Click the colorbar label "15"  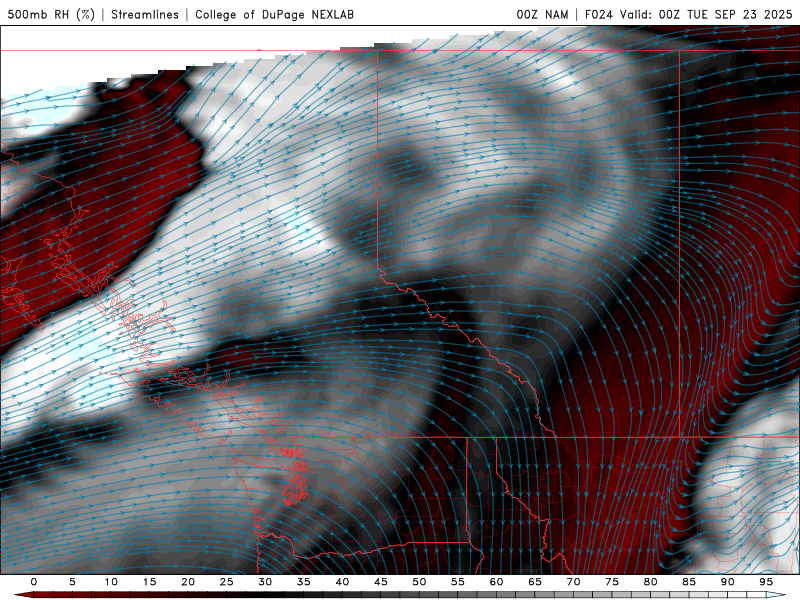[x=149, y=582]
